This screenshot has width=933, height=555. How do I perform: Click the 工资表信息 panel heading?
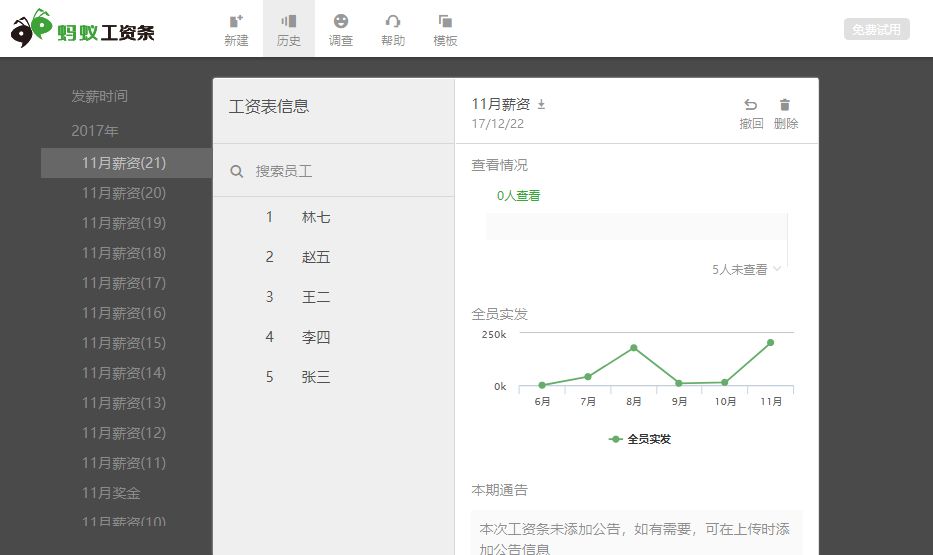pyautogui.click(x=269, y=106)
